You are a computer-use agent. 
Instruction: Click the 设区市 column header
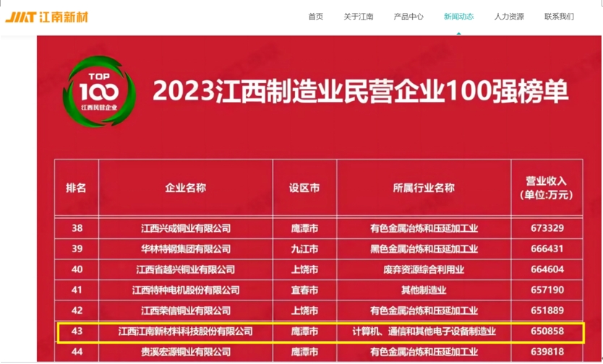tap(304, 188)
